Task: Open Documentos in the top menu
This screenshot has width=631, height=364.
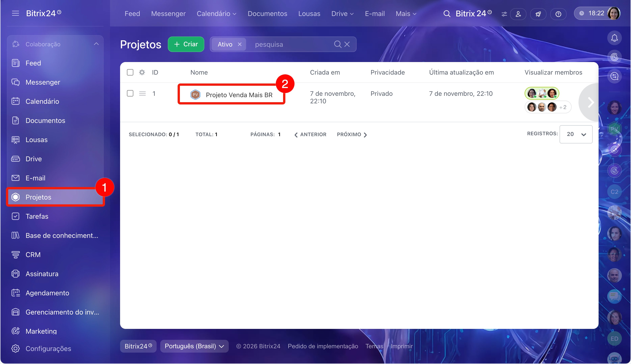Action: pyautogui.click(x=268, y=13)
